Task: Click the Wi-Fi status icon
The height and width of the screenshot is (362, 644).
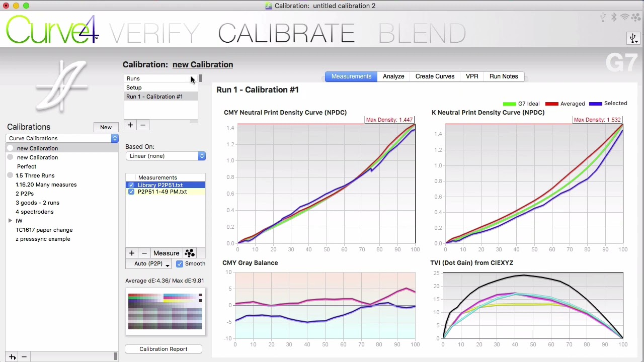Action: (x=625, y=18)
